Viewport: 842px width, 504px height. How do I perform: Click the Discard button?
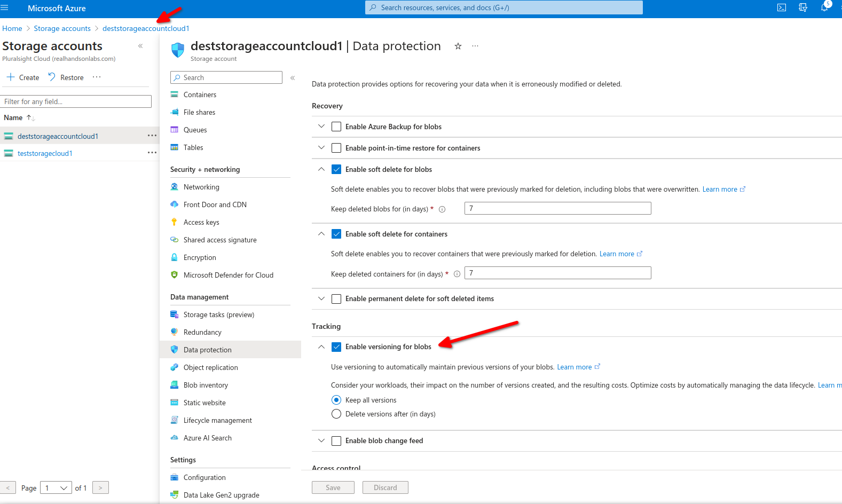385,487
